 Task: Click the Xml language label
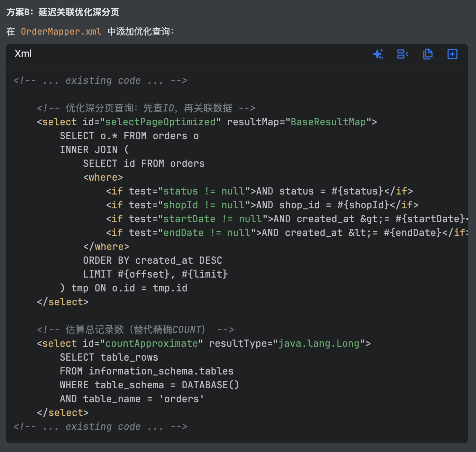click(x=23, y=54)
